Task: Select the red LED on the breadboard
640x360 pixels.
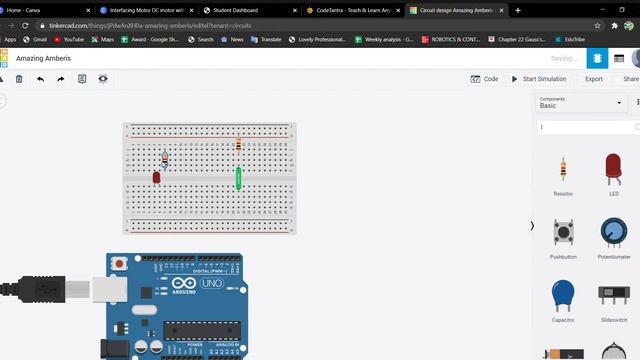Action: click(x=156, y=178)
